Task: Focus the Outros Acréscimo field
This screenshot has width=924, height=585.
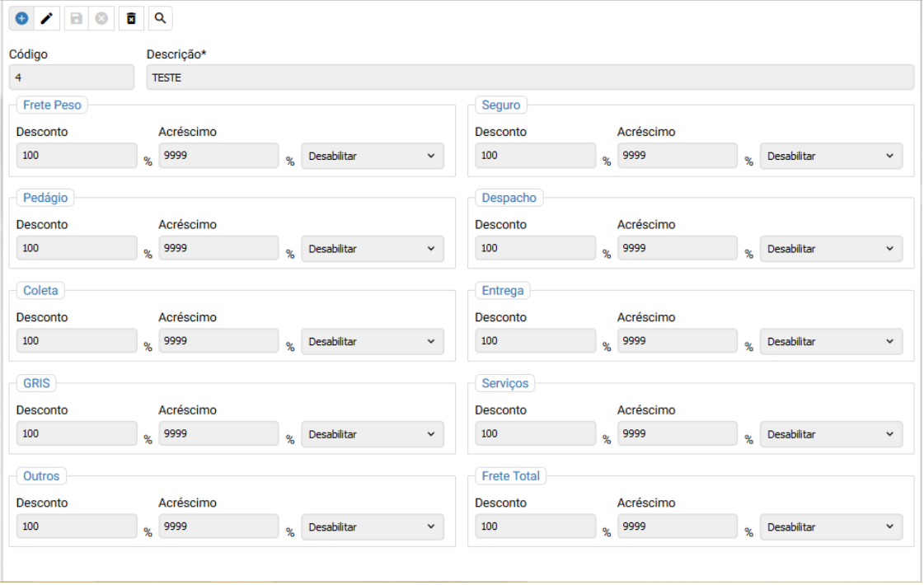Action: click(x=218, y=527)
